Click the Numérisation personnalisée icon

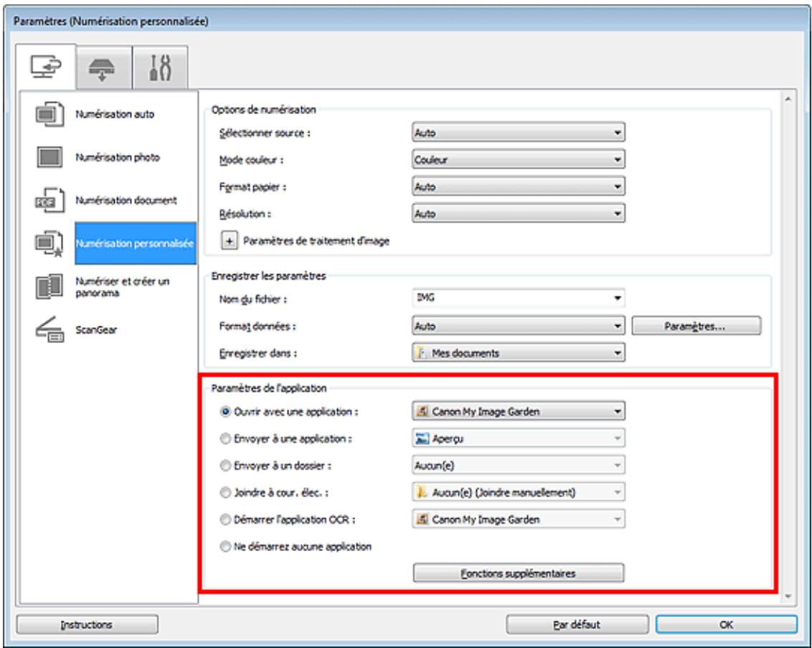pos(47,243)
